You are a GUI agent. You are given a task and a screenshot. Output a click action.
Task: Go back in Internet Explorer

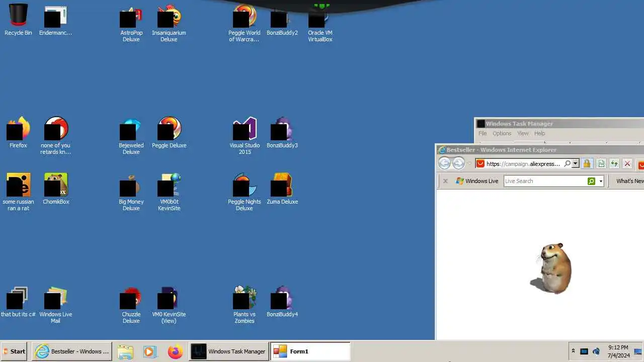444,163
